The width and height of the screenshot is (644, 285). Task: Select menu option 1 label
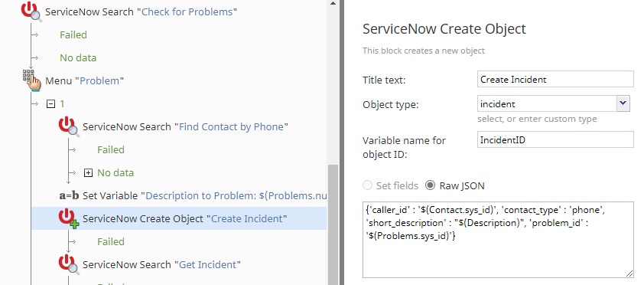[x=63, y=103]
